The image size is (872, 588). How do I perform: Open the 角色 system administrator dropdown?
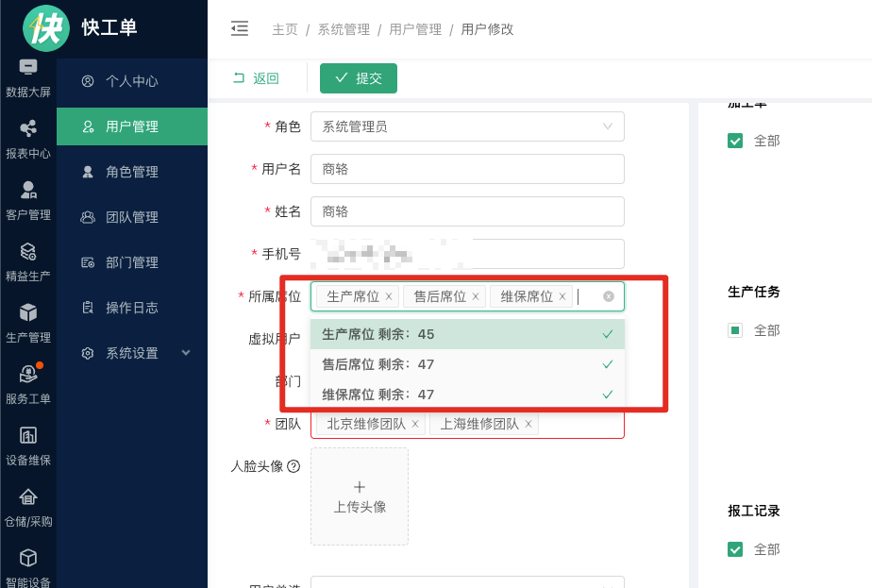coord(467,126)
